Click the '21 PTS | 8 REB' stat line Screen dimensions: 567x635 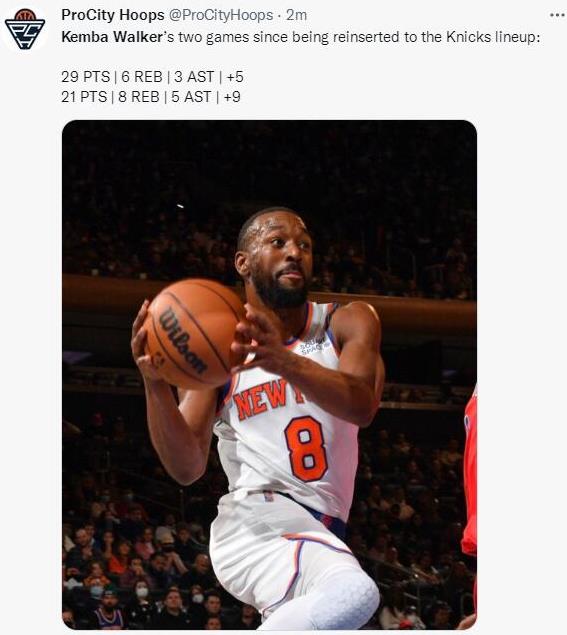(151, 97)
